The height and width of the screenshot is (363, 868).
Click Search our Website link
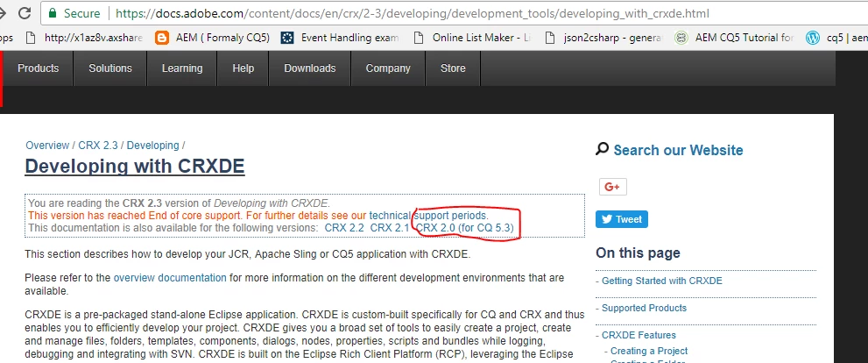click(x=678, y=150)
